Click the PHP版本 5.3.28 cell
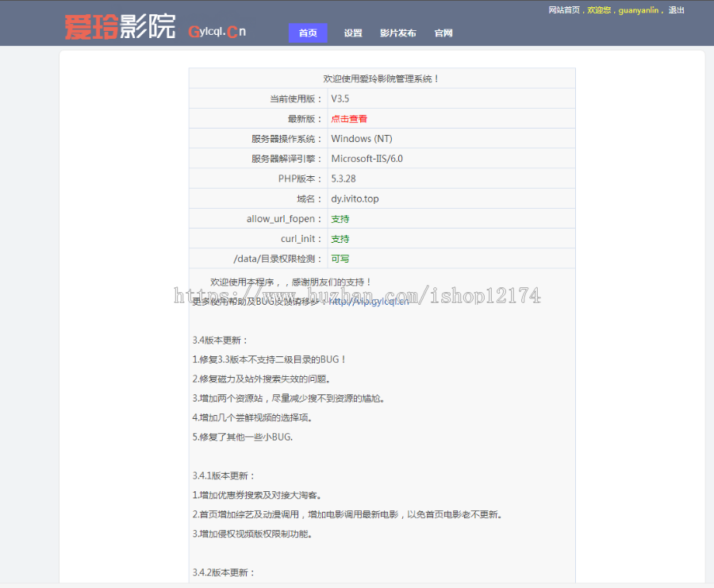Image resolution: width=714 pixels, height=588 pixels. (x=344, y=178)
